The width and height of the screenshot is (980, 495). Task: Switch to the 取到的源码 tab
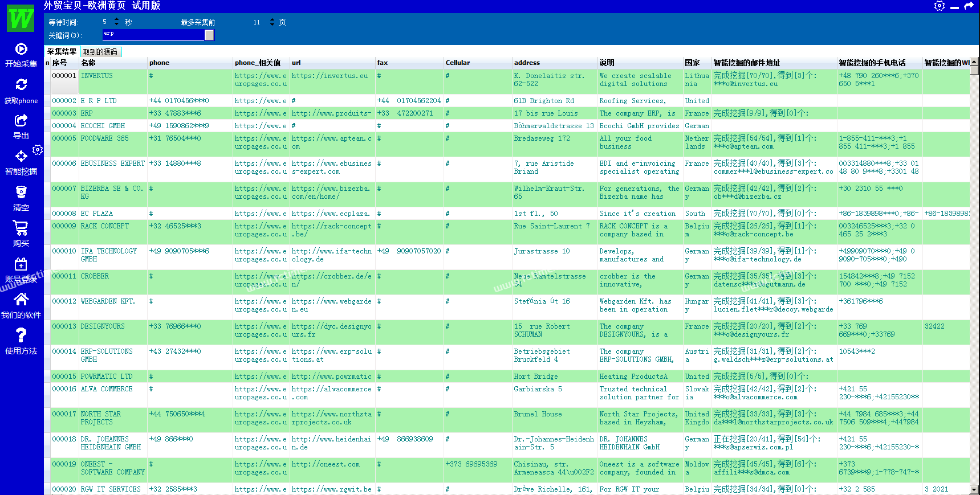click(x=100, y=52)
